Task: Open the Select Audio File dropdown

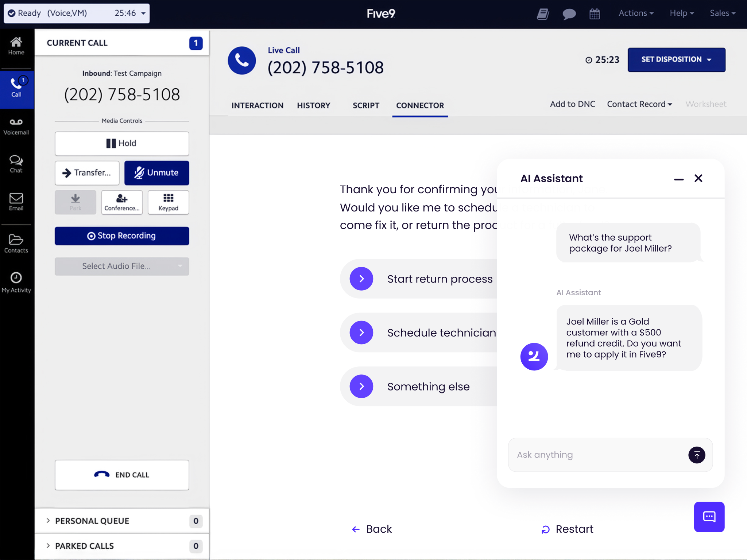Action: (x=122, y=266)
